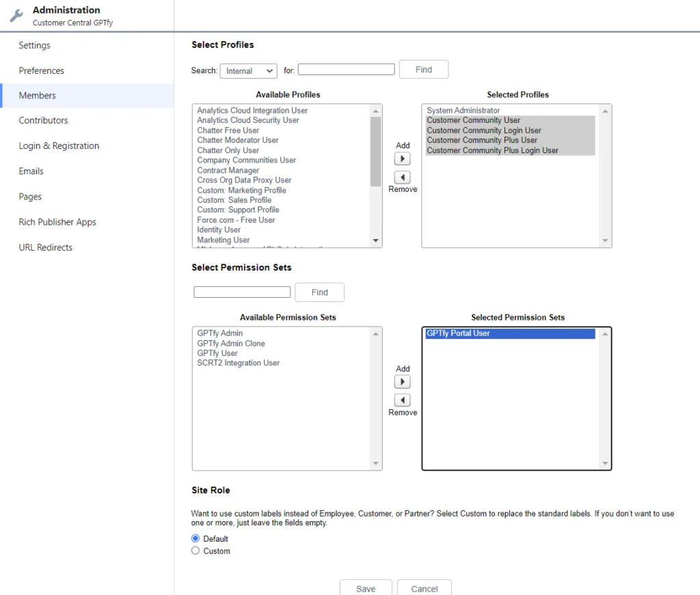Click the Add arrow for profiles
Image resolution: width=700 pixels, height=595 pixels.
403,158
